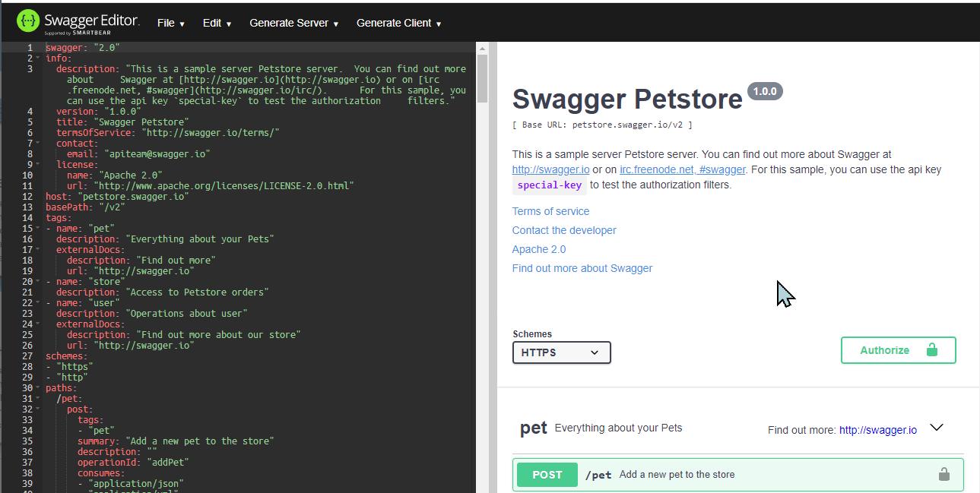Follow the Contact the developer link

click(564, 230)
